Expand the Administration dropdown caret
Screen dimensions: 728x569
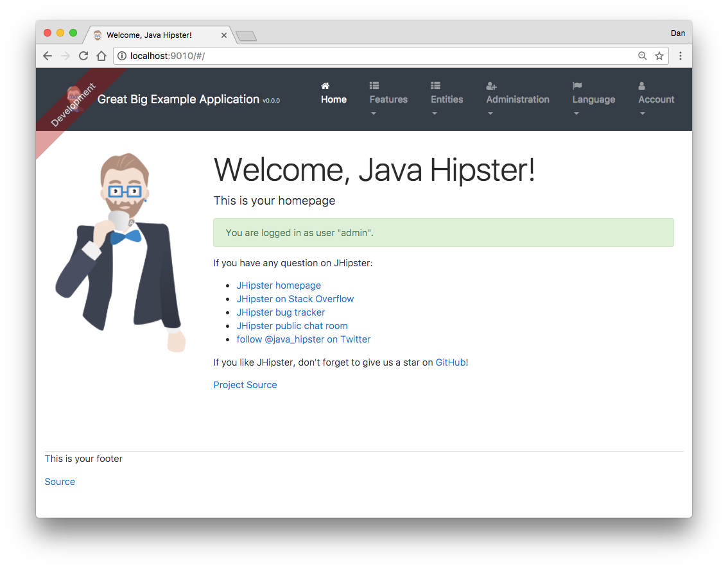tap(490, 114)
